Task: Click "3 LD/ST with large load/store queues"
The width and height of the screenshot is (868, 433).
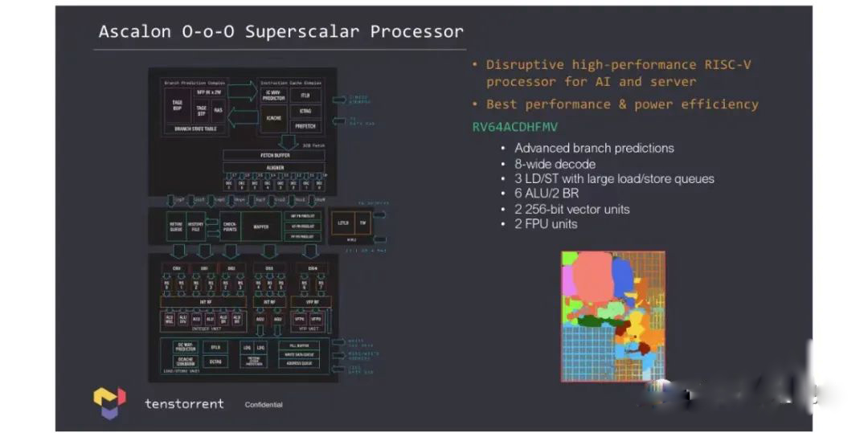Action: point(615,179)
